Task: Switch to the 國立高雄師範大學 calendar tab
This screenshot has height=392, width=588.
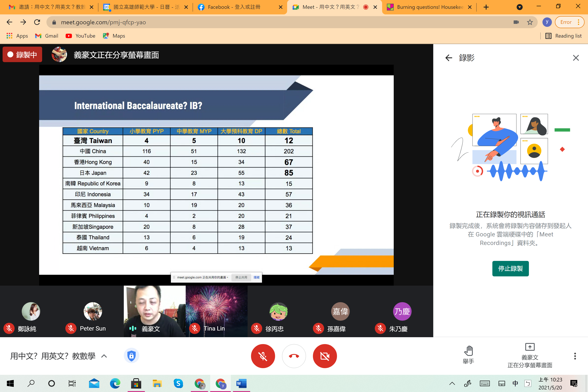Action: tap(146, 7)
